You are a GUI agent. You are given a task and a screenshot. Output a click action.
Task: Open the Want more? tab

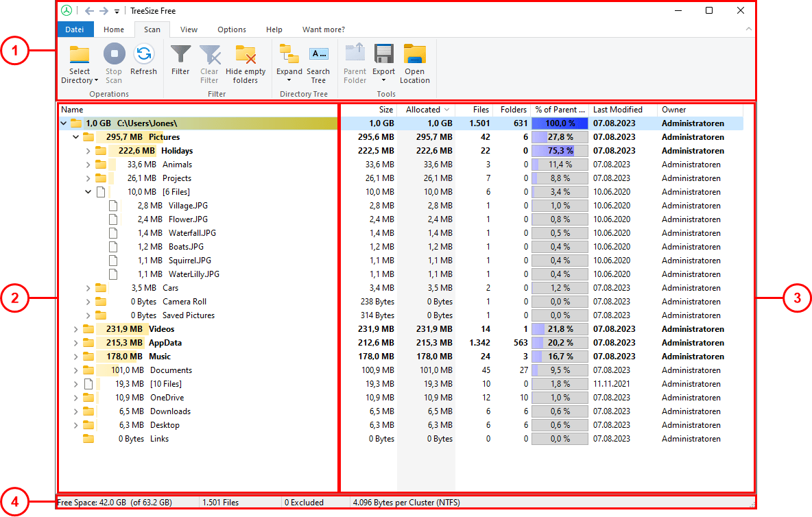[324, 29]
